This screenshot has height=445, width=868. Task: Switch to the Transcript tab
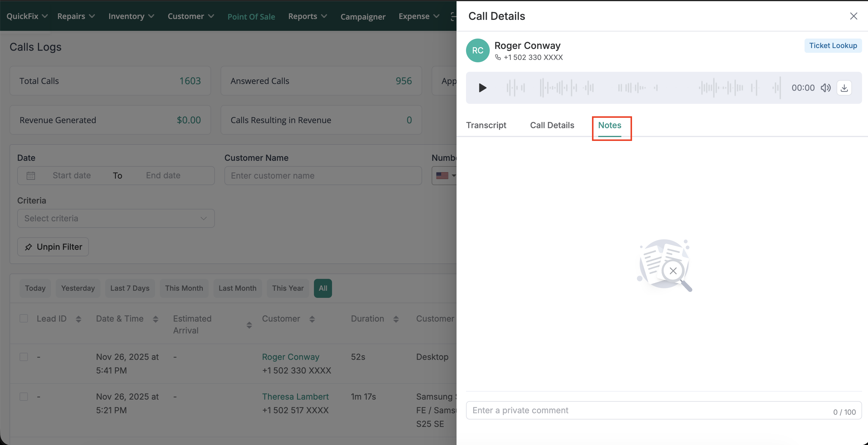click(x=486, y=125)
